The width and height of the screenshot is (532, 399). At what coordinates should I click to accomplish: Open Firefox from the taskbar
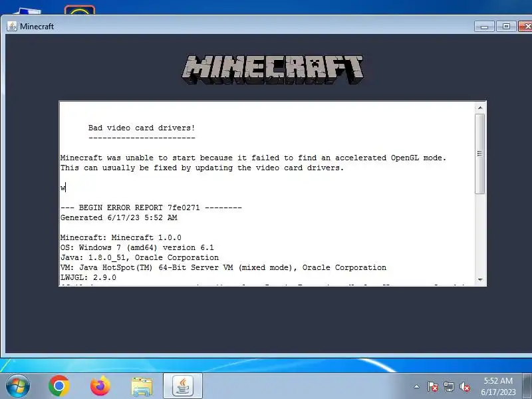[x=100, y=386]
